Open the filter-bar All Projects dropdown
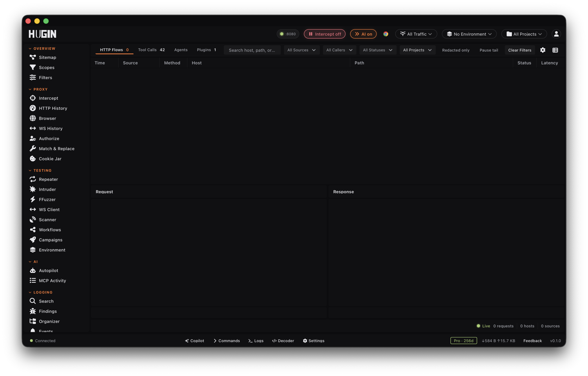This screenshot has height=376, width=588. point(417,50)
